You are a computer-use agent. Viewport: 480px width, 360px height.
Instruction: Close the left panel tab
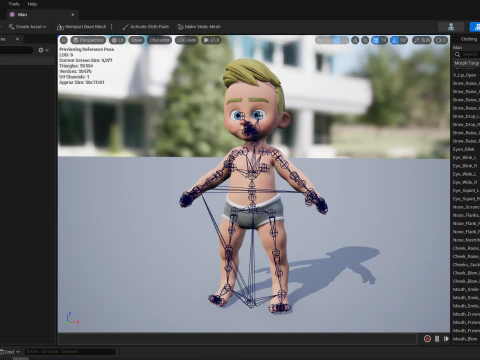point(17,39)
